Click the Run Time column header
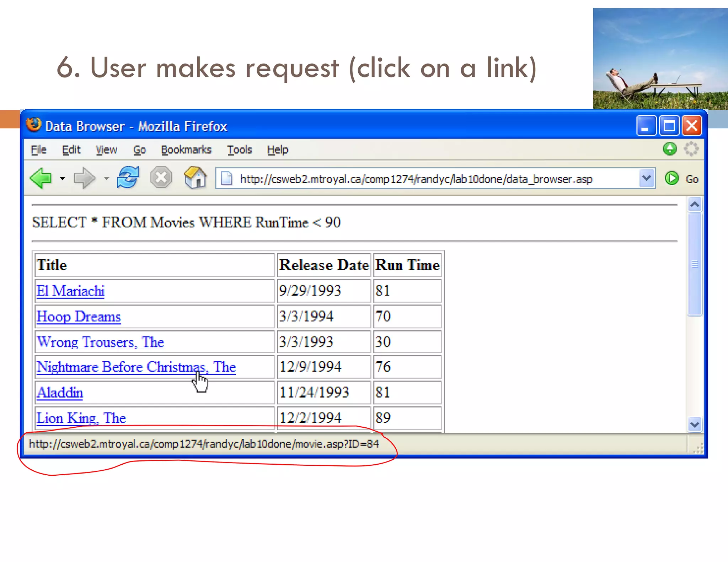This screenshot has width=728, height=562. (x=407, y=265)
